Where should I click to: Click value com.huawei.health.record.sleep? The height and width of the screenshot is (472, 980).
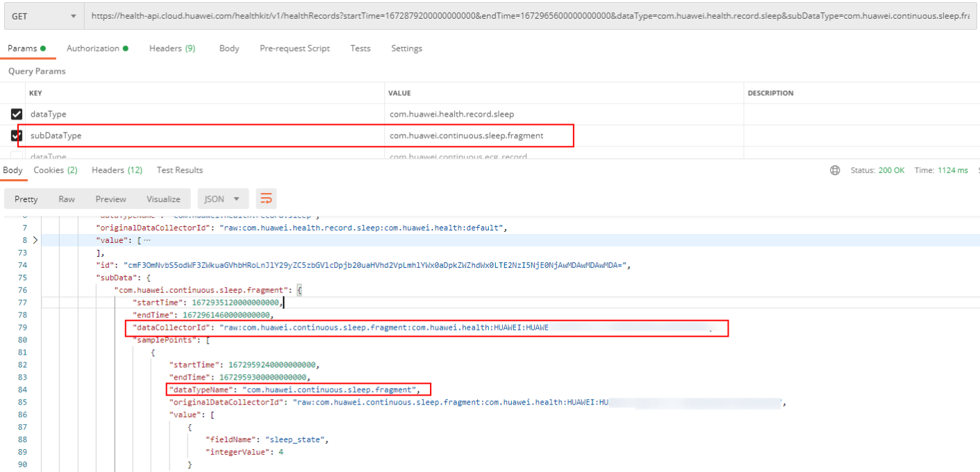451,114
